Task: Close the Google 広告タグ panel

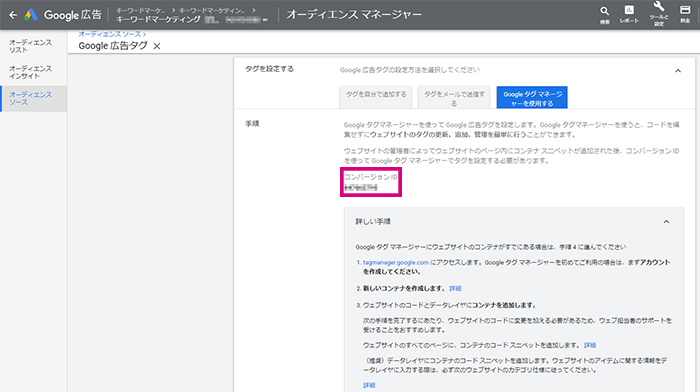Action: 157,46
